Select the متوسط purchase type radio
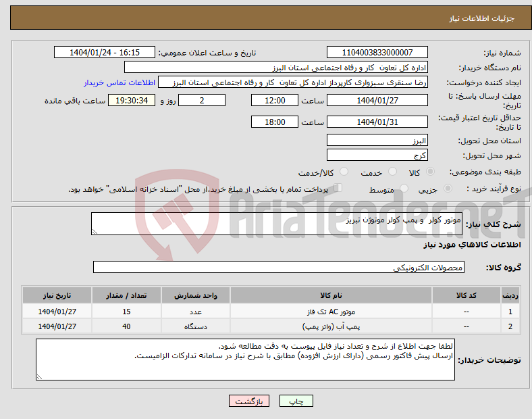 pos(404,189)
